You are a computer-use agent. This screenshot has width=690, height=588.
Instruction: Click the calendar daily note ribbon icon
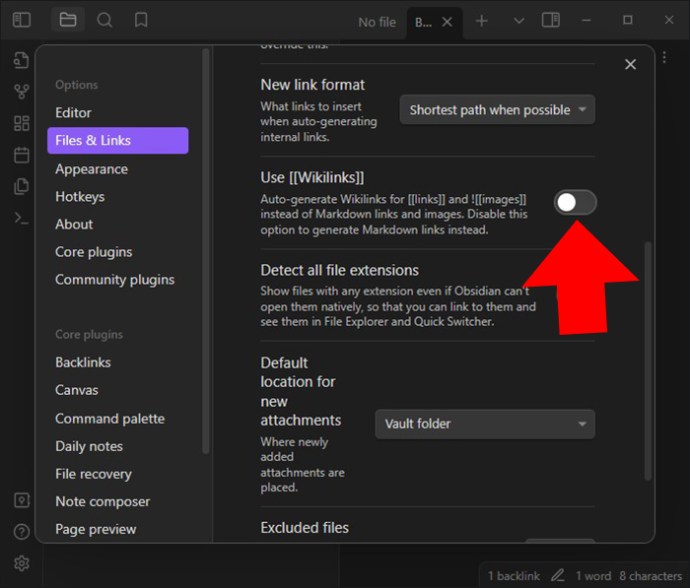point(22,155)
